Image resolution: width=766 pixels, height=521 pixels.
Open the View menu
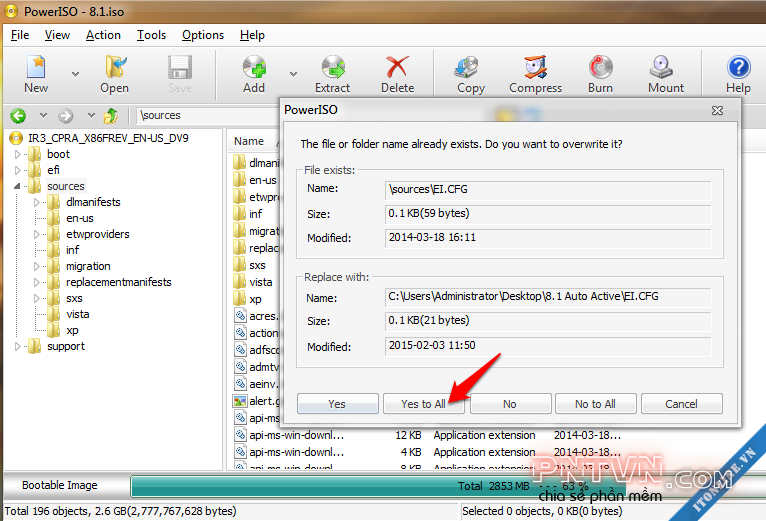tap(57, 35)
